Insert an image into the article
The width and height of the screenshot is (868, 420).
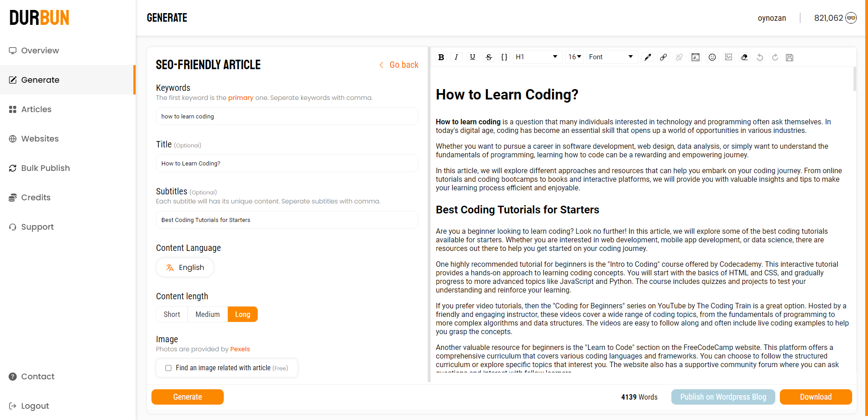tap(728, 57)
